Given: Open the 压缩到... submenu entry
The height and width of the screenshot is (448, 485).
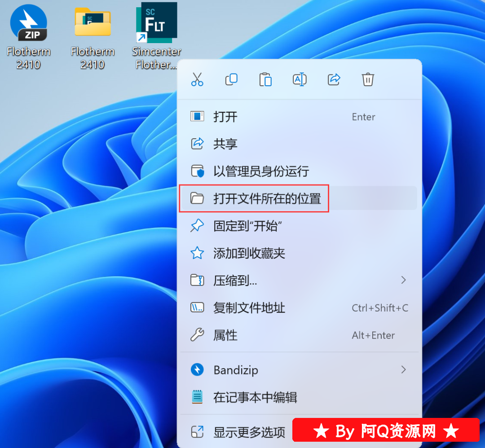Looking at the screenshot, I should pyautogui.click(x=299, y=280).
